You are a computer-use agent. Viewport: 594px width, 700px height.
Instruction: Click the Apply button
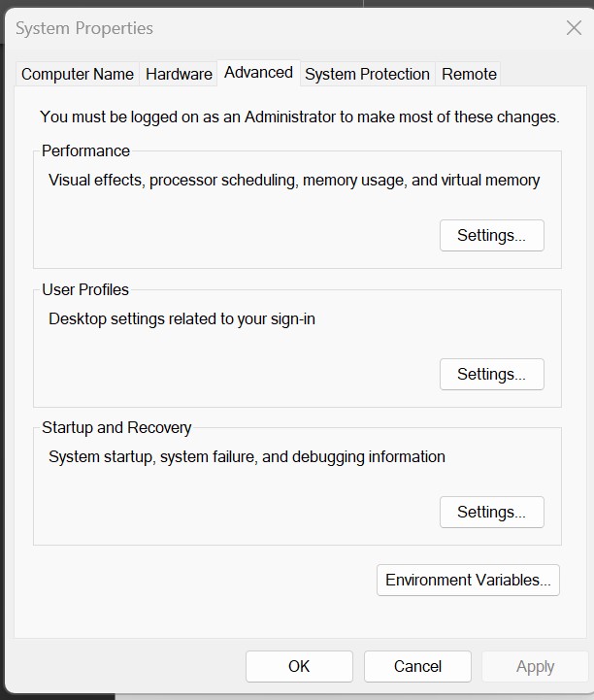tap(535, 666)
